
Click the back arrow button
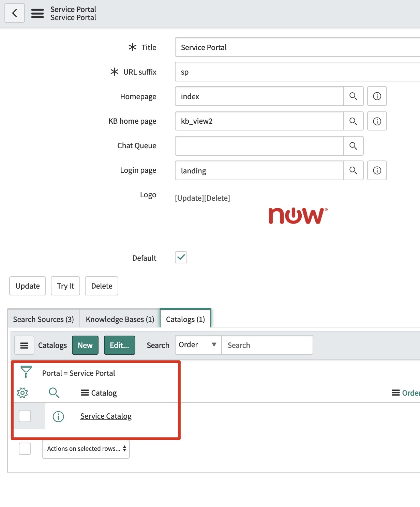(15, 13)
